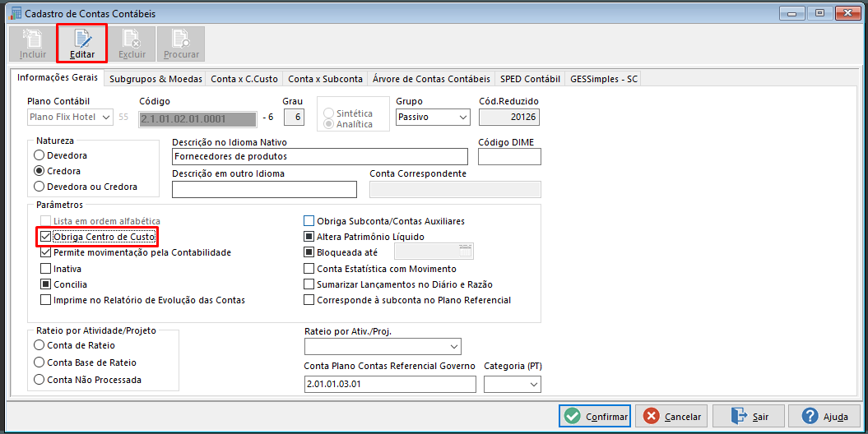This screenshot has width=868, height=434.
Task: Click Conta Plano Contas Referencial Governo field
Action: pyautogui.click(x=390, y=384)
